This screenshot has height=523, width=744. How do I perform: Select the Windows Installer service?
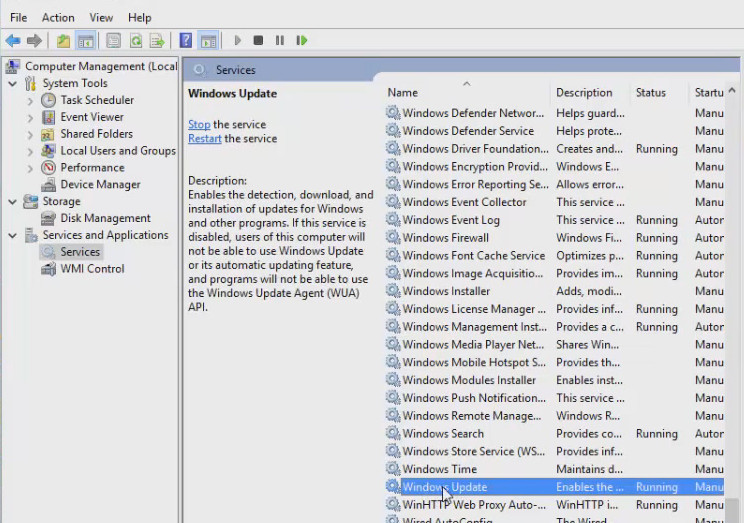coord(554,291)
